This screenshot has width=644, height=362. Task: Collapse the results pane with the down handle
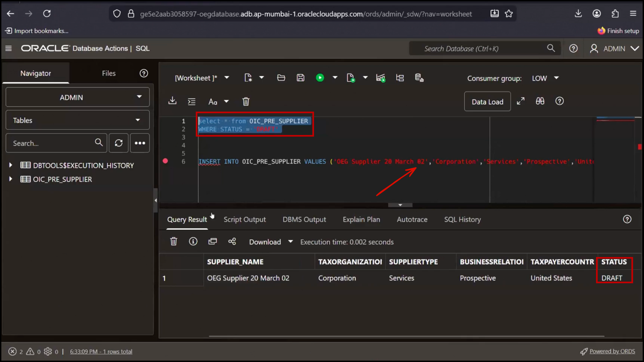[400, 205]
